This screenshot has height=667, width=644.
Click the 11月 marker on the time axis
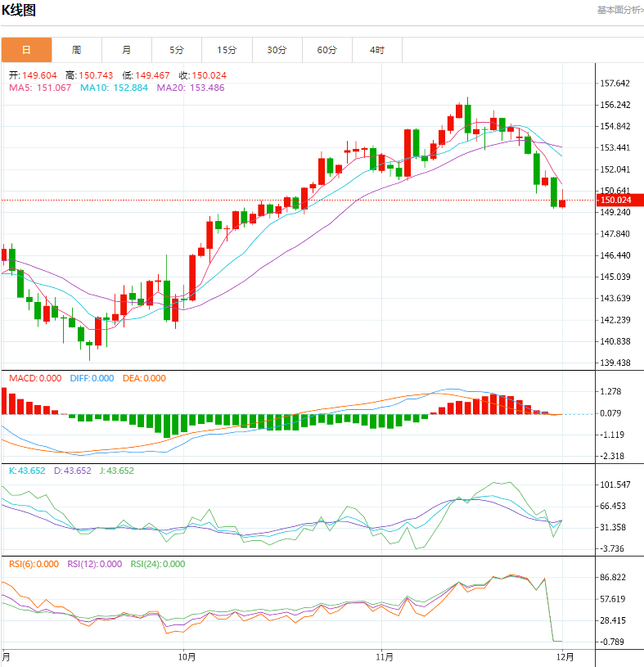[385, 656]
